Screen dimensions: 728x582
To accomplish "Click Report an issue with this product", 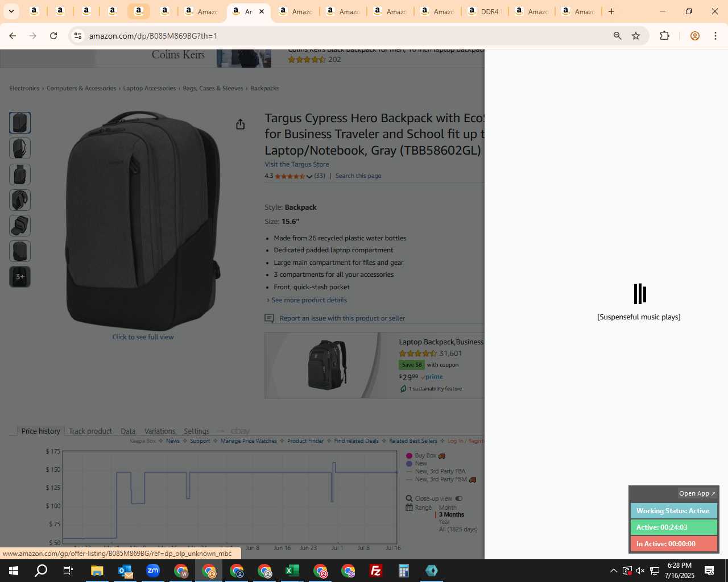I will click(x=342, y=318).
